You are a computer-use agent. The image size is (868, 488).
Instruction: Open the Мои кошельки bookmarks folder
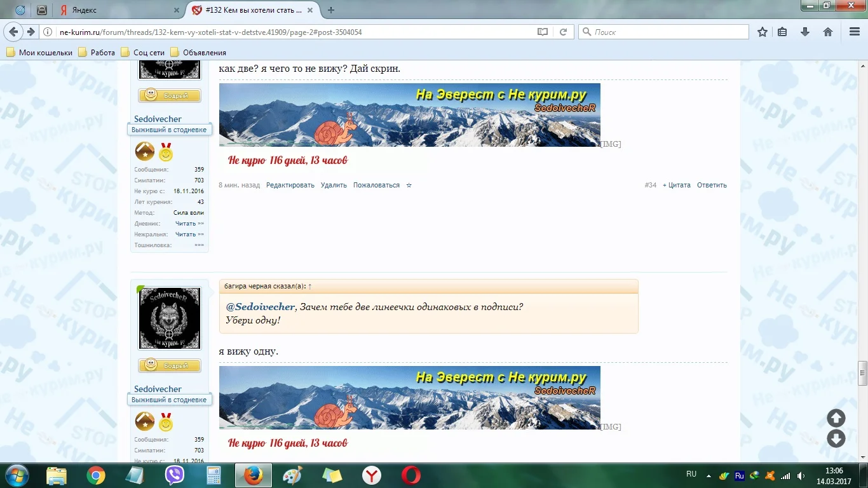click(x=39, y=53)
